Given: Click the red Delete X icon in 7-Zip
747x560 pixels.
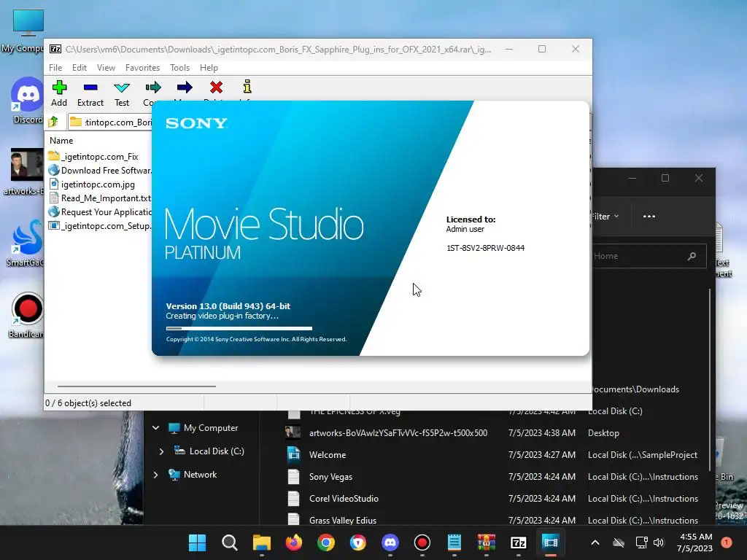Looking at the screenshot, I should click(216, 87).
